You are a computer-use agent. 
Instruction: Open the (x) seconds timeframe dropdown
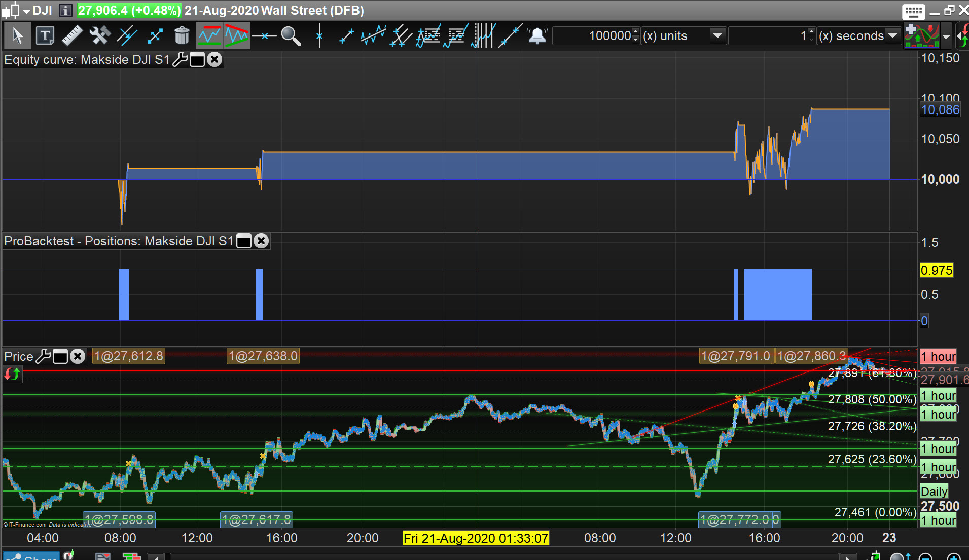click(x=893, y=36)
